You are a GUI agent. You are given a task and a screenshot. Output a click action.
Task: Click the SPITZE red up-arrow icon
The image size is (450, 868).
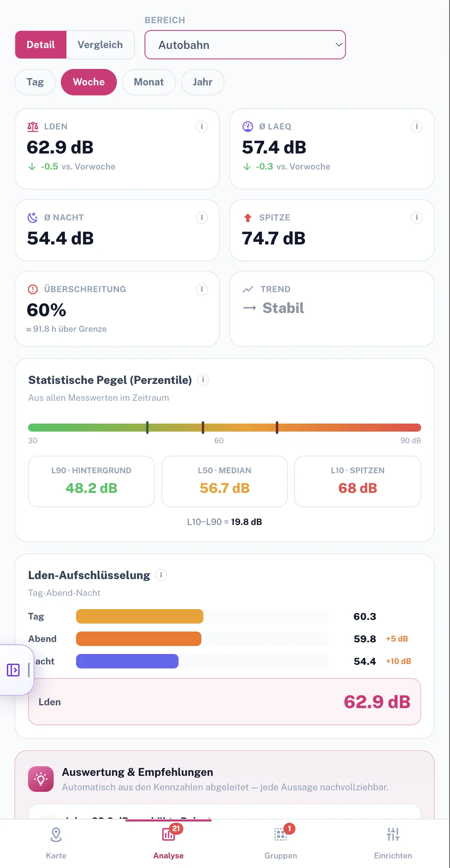[248, 218]
